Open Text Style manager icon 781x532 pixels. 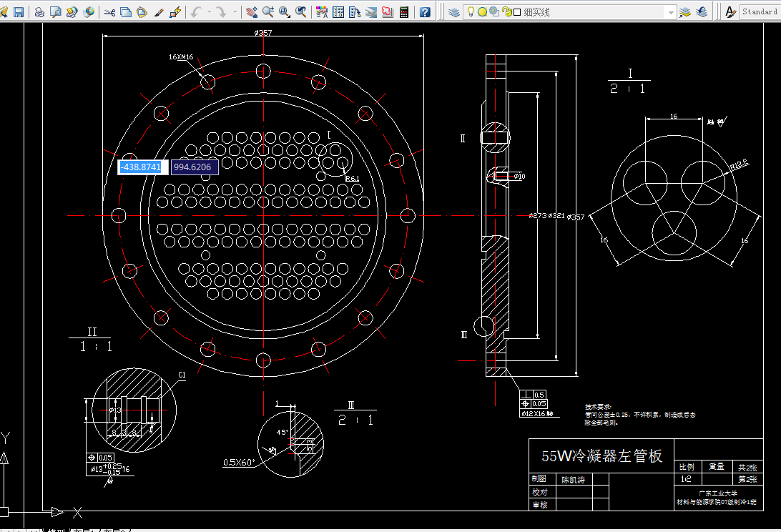tap(730, 12)
